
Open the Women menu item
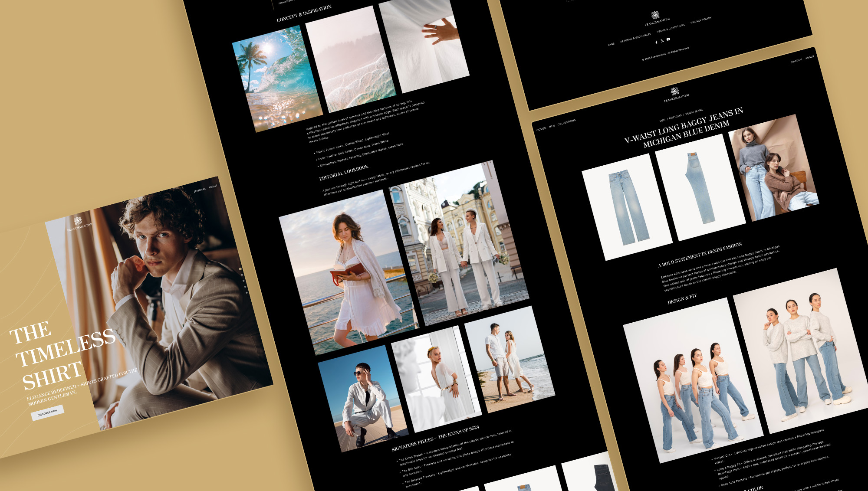541,129
